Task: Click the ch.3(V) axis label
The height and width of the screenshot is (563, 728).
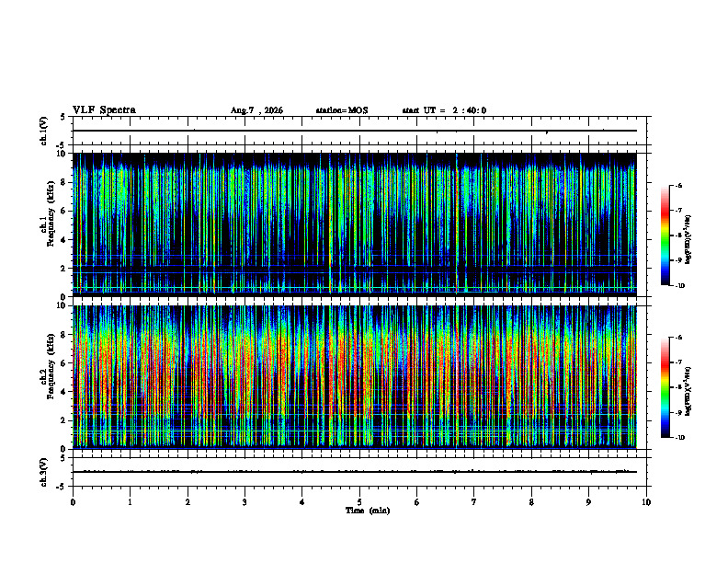Action: [44, 472]
